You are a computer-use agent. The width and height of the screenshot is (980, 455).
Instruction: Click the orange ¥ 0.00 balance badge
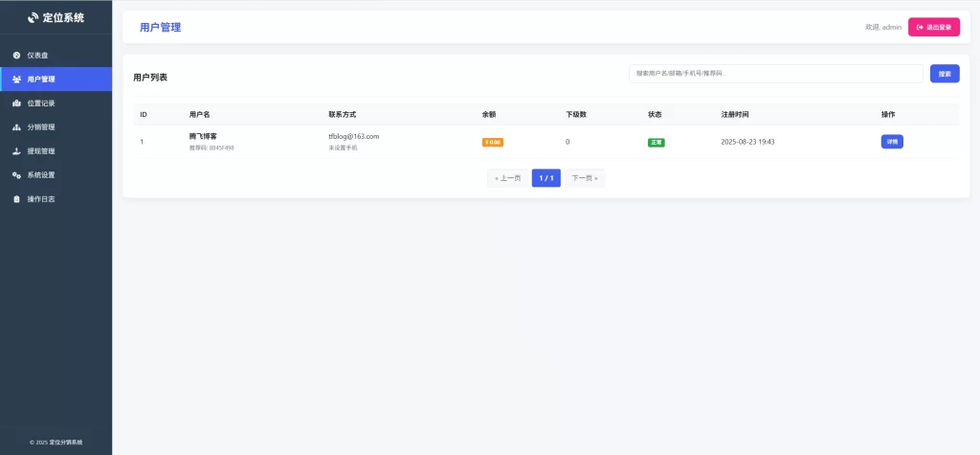pos(493,142)
